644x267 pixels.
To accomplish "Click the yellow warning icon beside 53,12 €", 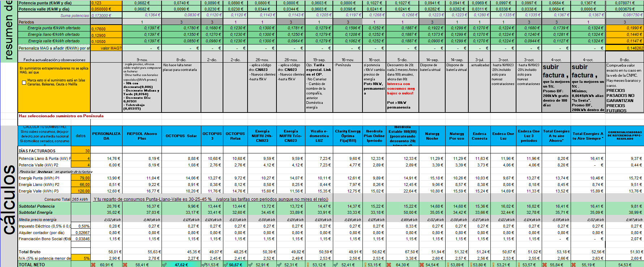I will pos(308,264).
